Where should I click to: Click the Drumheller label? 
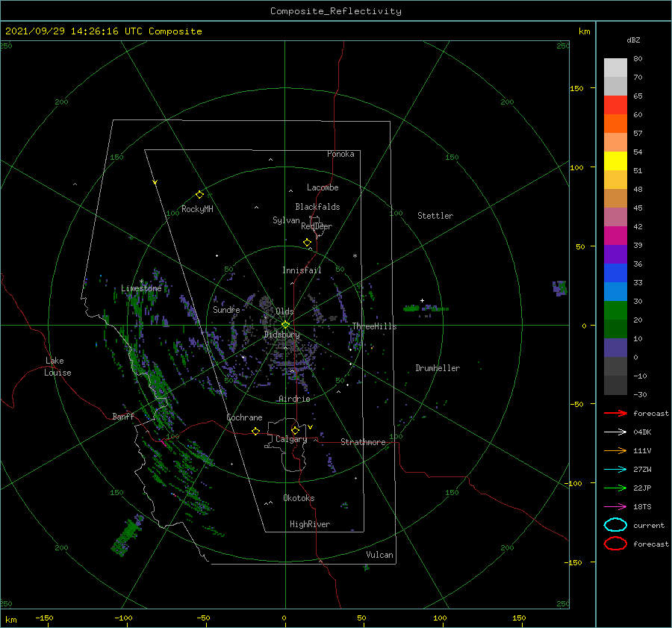pyautogui.click(x=438, y=368)
